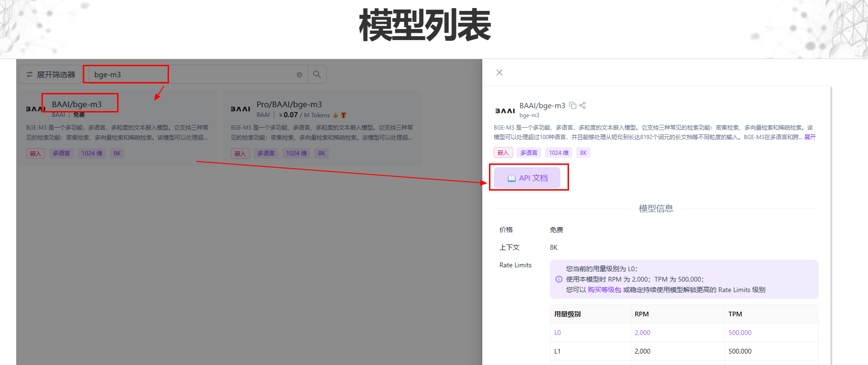Click BAAI logo on the free bge-m3 card

point(36,109)
